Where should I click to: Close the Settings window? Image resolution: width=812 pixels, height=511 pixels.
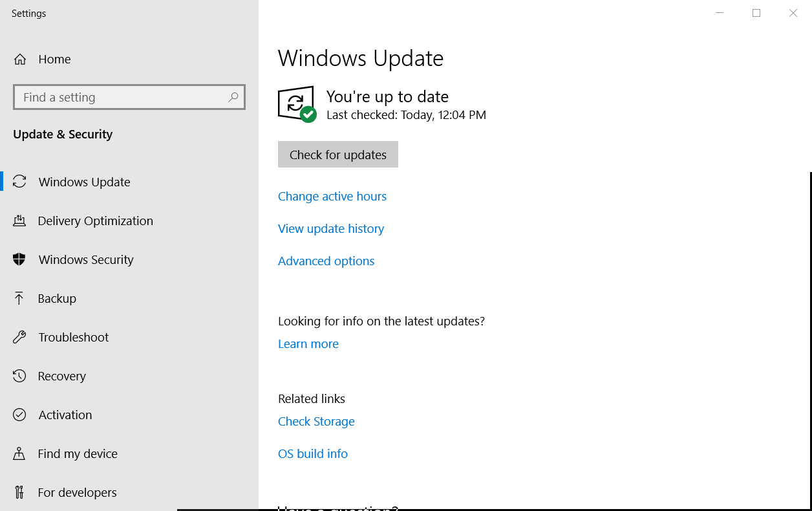tap(793, 13)
